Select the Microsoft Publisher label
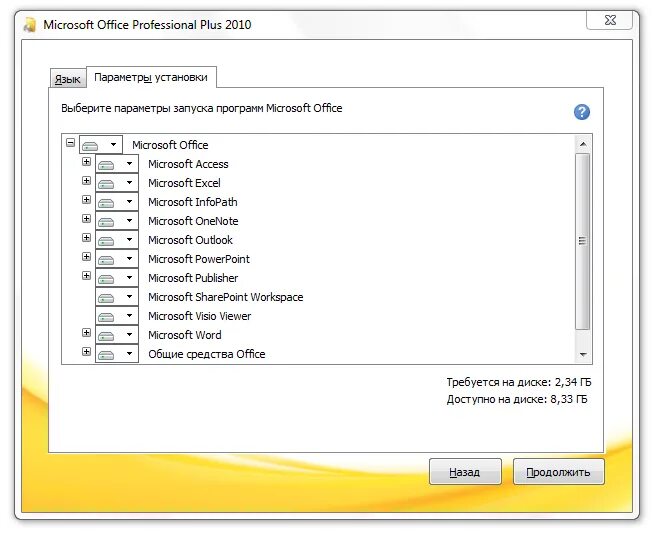Viewport: 655px width, 534px height. [x=193, y=278]
